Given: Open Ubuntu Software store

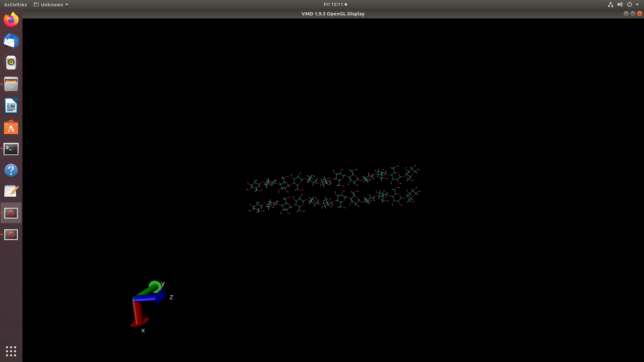Looking at the screenshot, I should point(11,127).
